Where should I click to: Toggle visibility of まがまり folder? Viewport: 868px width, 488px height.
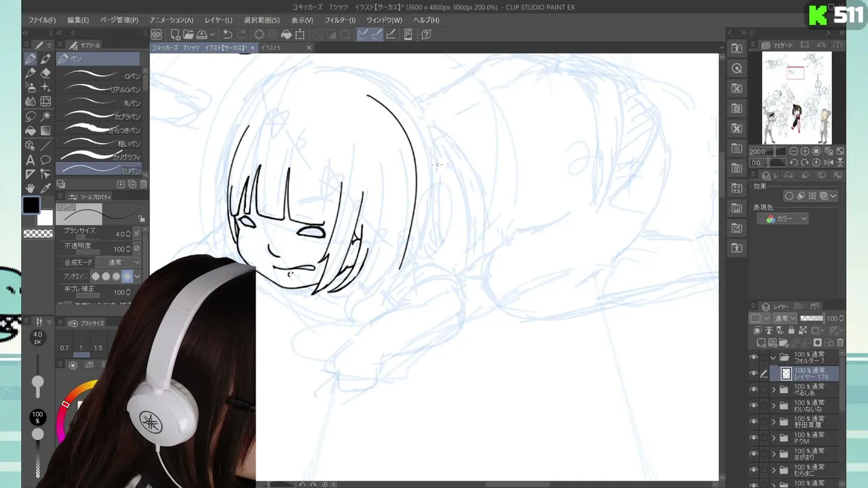[x=753, y=454]
